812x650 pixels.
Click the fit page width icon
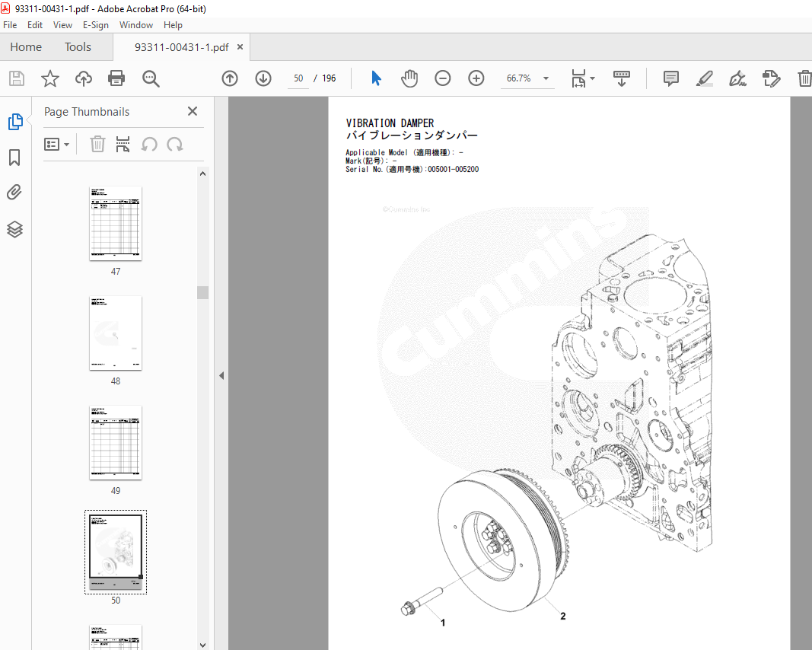(578, 78)
